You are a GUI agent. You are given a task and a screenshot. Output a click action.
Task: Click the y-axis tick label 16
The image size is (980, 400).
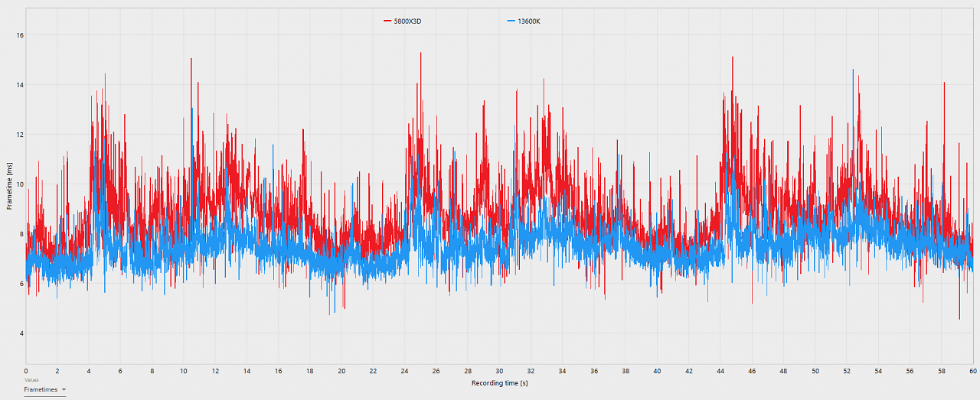tap(20, 35)
